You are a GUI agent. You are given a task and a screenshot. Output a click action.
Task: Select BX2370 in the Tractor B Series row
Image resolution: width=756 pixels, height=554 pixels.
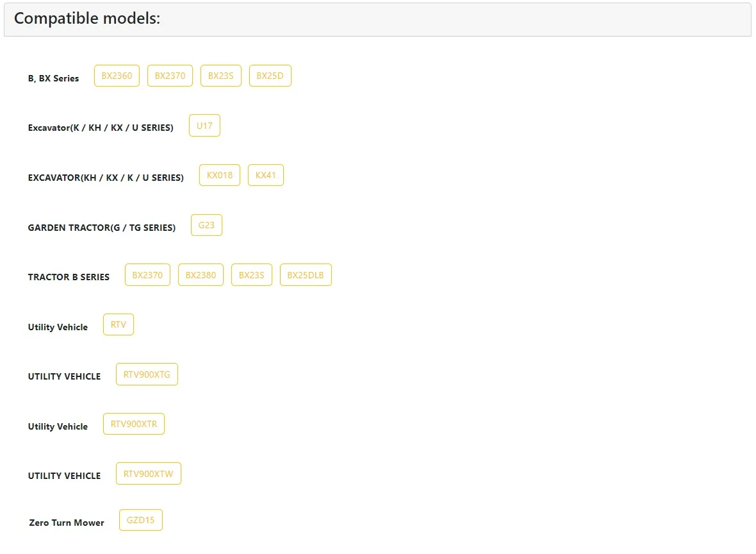point(147,275)
